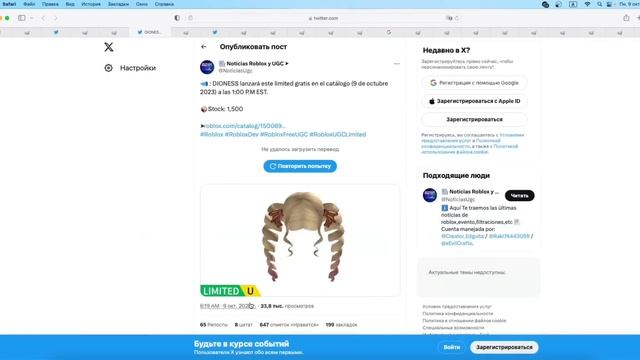Viewport: 640px width, 360px height.
Task: Open the @xEvilCraftx mention
Action: point(457,243)
